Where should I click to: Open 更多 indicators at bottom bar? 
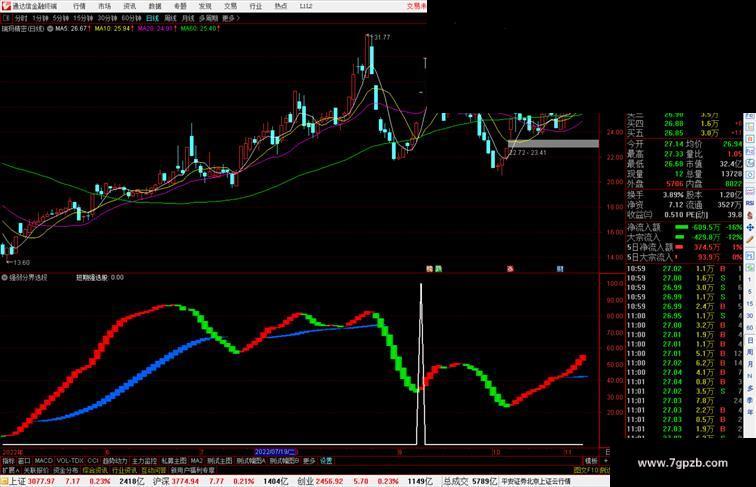(309, 461)
